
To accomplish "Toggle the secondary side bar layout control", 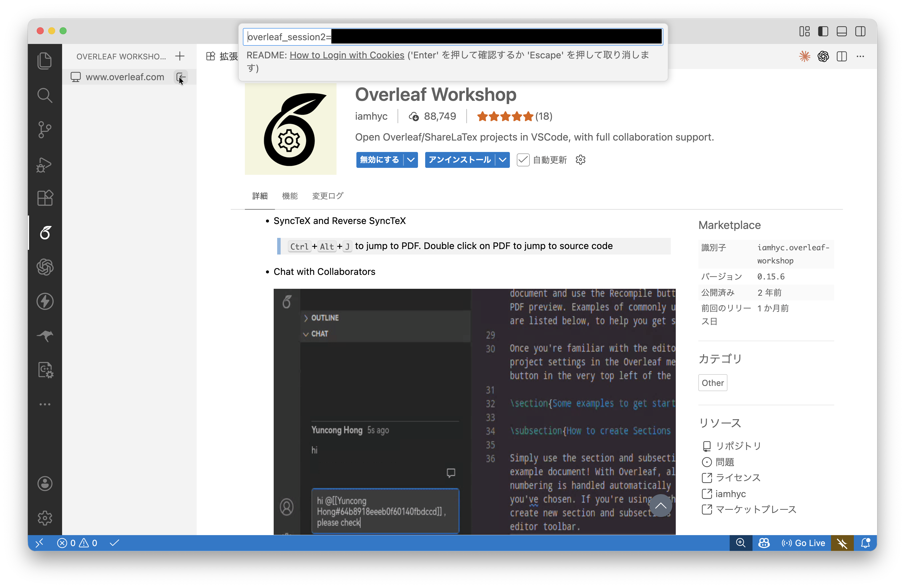I will pos(861,31).
